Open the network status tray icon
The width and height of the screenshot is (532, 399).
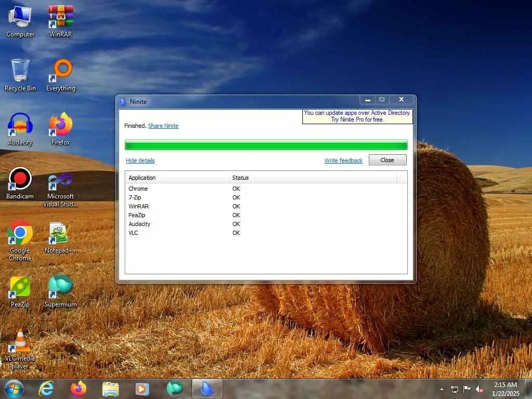tap(454, 389)
